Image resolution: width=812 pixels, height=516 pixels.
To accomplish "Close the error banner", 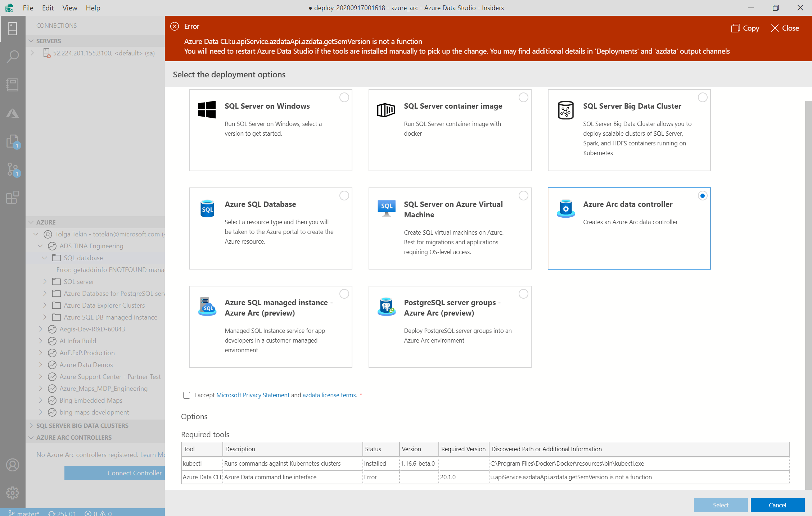I will pyautogui.click(x=785, y=28).
